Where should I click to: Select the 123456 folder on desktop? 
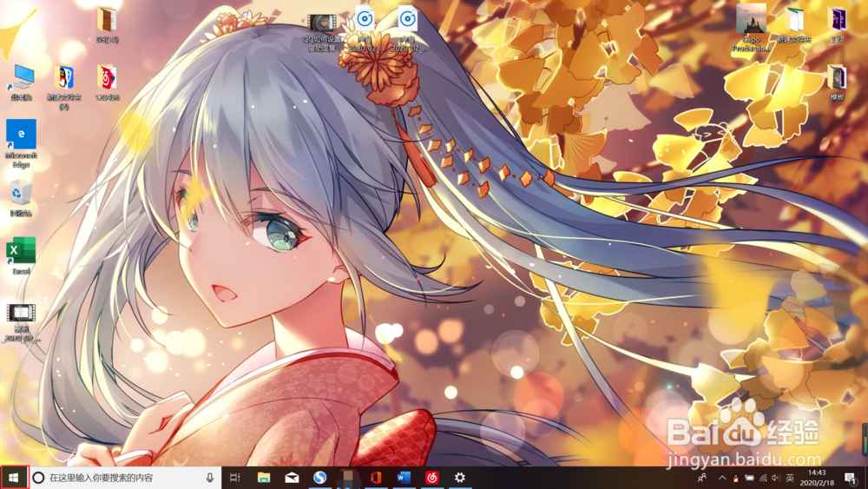[x=107, y=83]
